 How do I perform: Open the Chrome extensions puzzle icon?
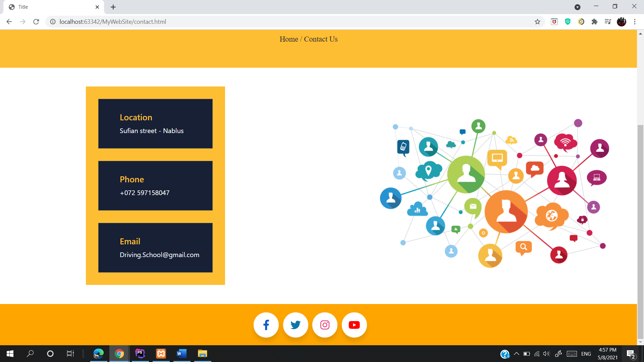[x=595, y=21]
